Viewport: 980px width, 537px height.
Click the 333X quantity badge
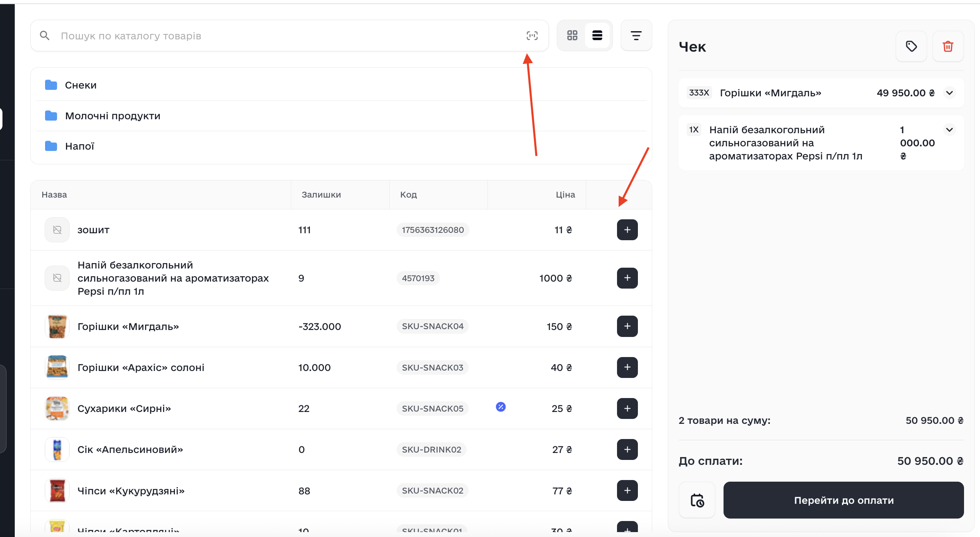coord(699,93)
